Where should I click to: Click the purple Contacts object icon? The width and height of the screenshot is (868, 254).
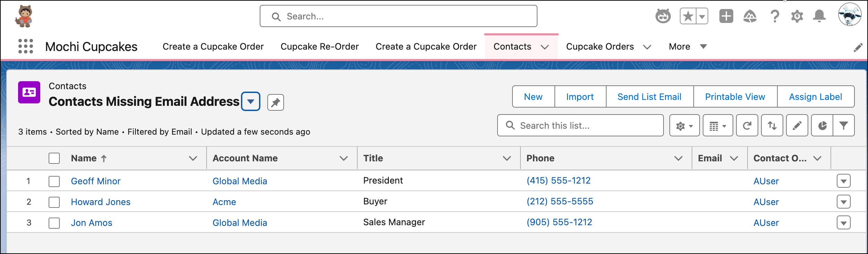click(29, 92)
